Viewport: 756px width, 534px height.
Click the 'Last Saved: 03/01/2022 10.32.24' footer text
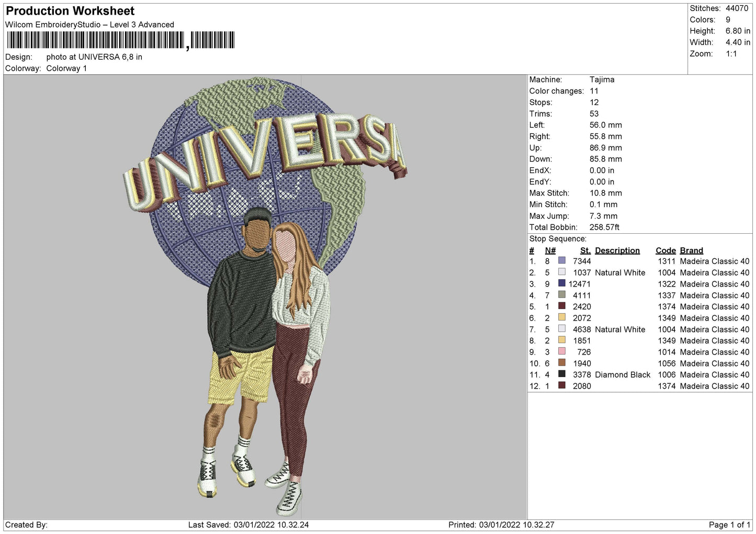[249, 525]
